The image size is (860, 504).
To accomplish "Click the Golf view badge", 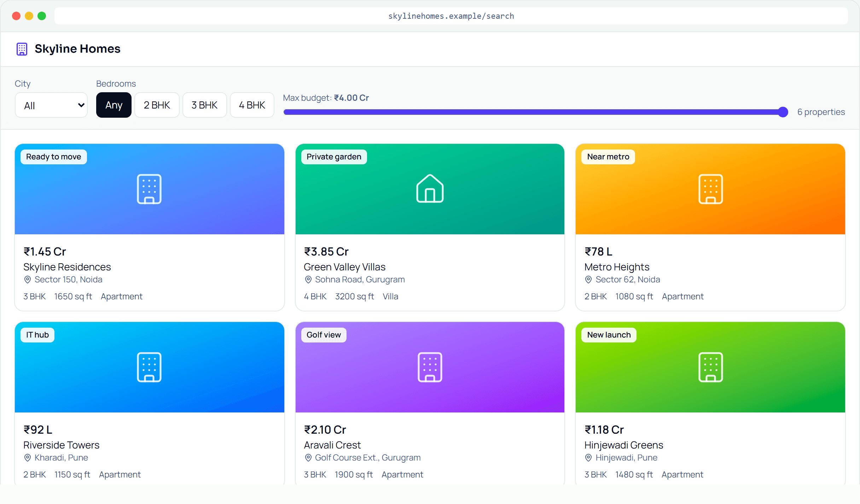I will 324,335.
